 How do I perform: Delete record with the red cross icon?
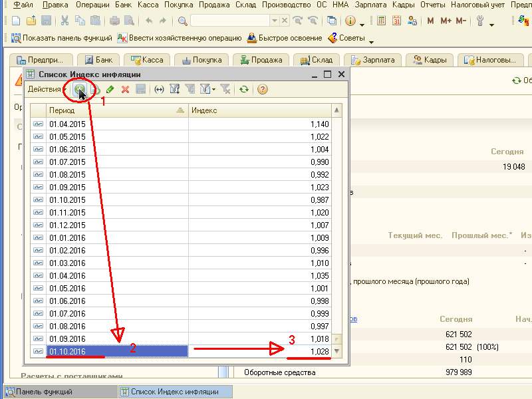point(125,89)
